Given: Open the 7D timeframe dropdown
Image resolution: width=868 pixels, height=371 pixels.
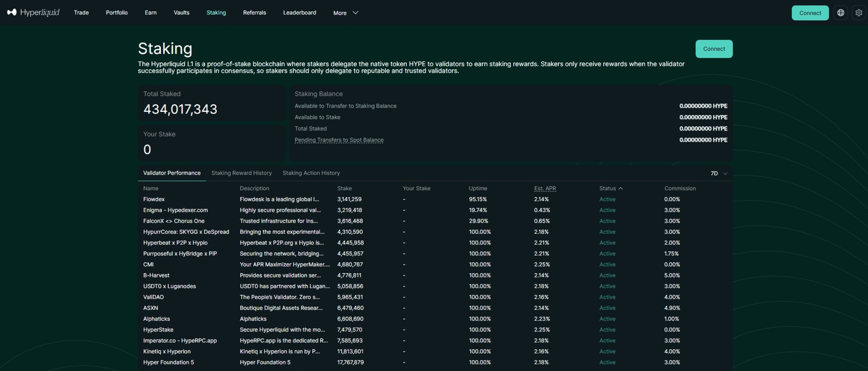Looking at the screenshot, I should [x=718, y=173].
